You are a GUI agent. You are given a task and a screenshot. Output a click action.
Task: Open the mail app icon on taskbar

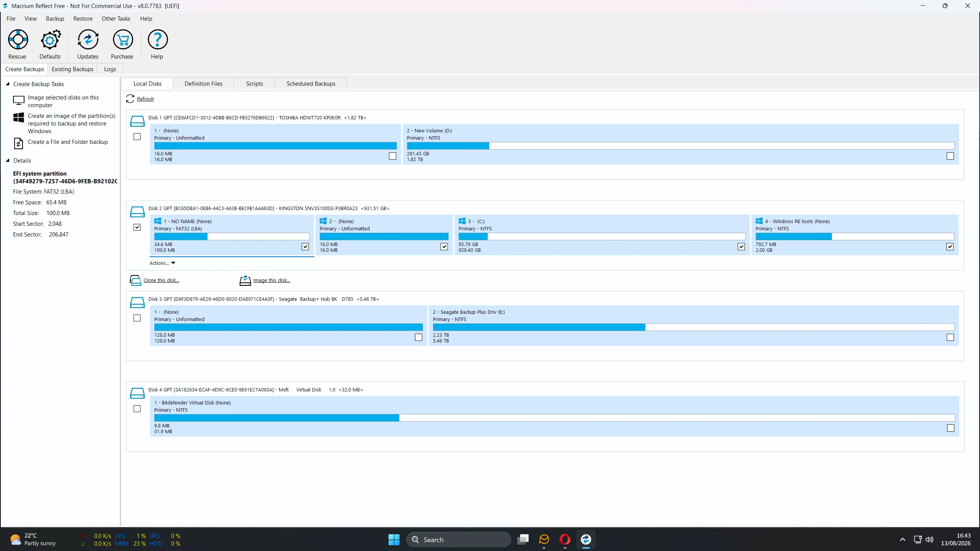click(544, 540)
